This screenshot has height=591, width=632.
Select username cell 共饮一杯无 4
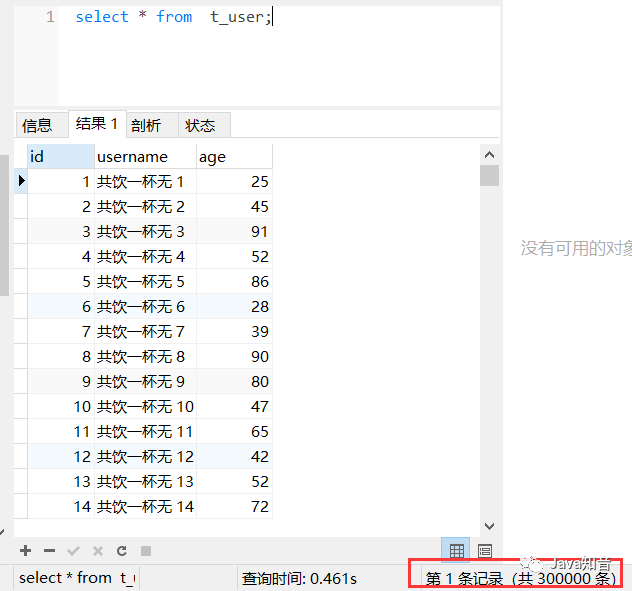[146, 256]
